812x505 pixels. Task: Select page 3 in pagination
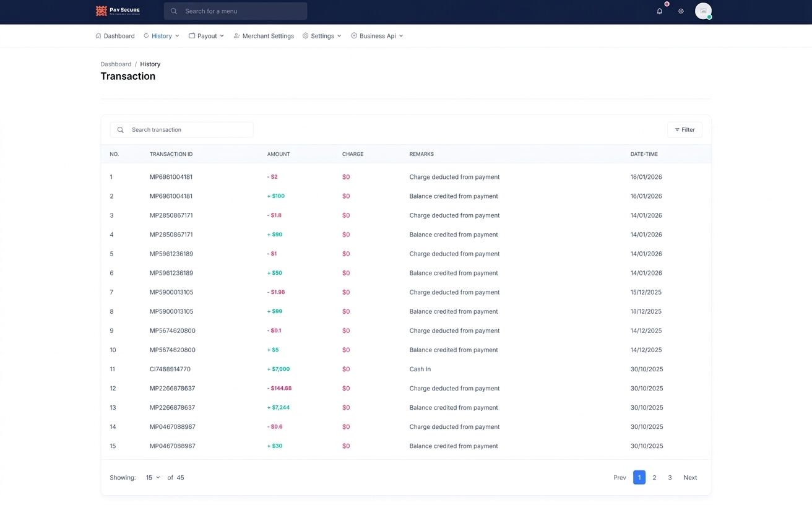coord(670,478)
